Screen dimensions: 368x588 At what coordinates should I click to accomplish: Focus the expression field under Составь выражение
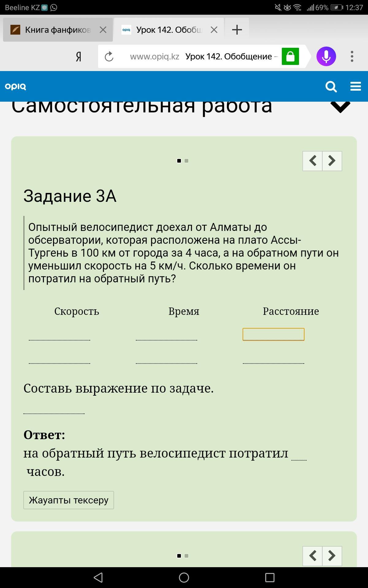point(54,408)
